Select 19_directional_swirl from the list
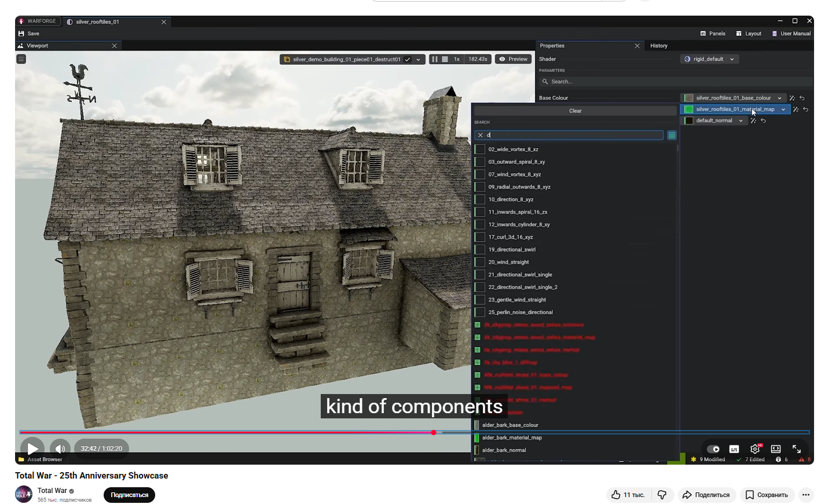Viewport: 821px width, 504px height. coord(512,250)
